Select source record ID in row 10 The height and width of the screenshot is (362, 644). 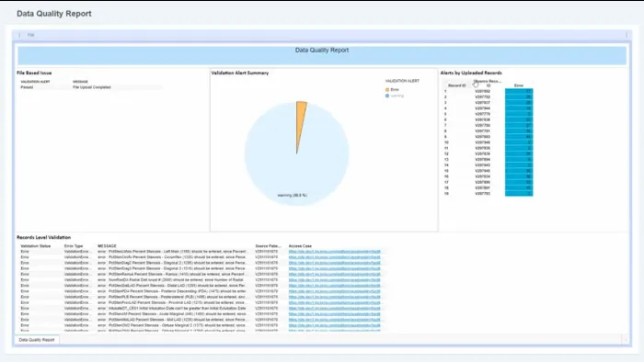click(483, 142)
